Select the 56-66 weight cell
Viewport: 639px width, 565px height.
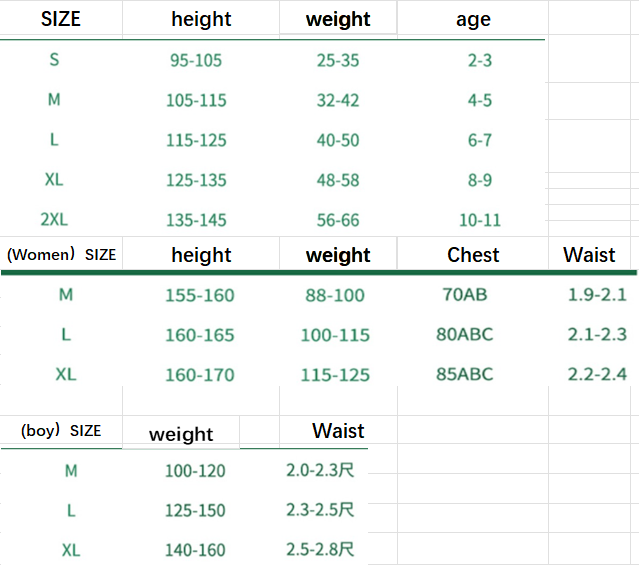[x=338, y=220]
